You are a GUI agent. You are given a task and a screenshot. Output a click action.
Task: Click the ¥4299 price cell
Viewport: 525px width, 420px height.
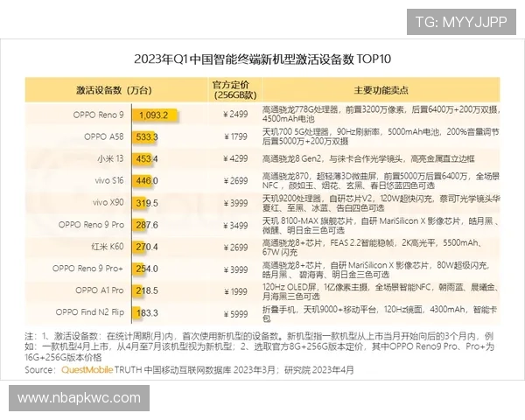point(235,158)
